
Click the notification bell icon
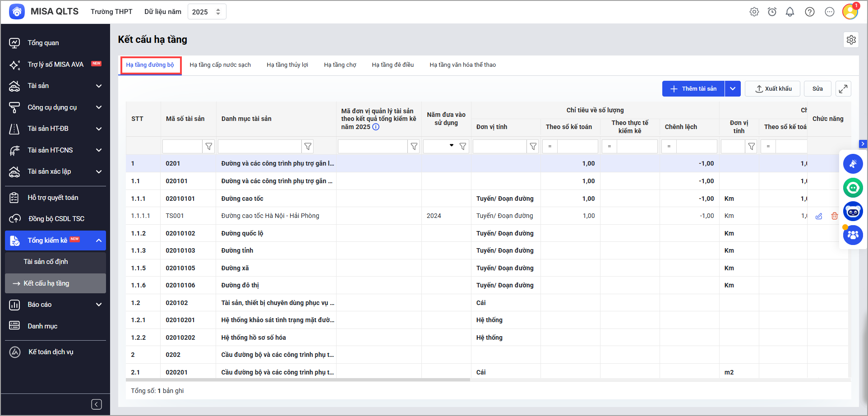point(790,12)
